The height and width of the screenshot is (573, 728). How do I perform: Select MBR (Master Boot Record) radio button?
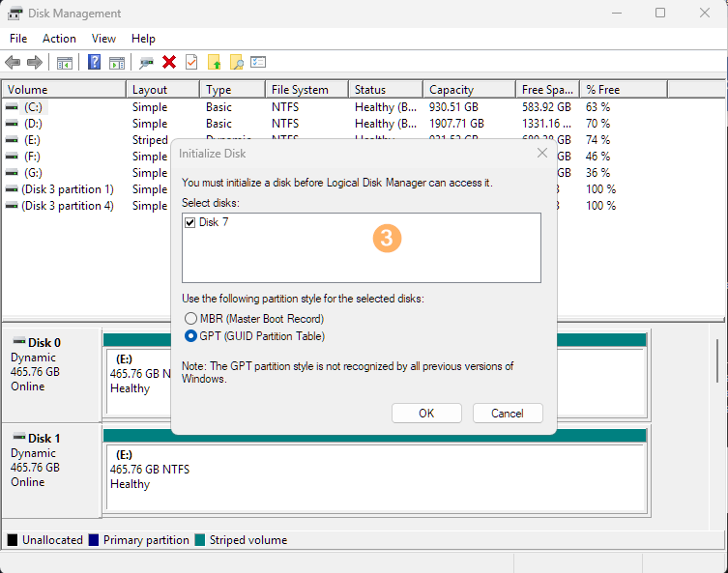point(190,318)
